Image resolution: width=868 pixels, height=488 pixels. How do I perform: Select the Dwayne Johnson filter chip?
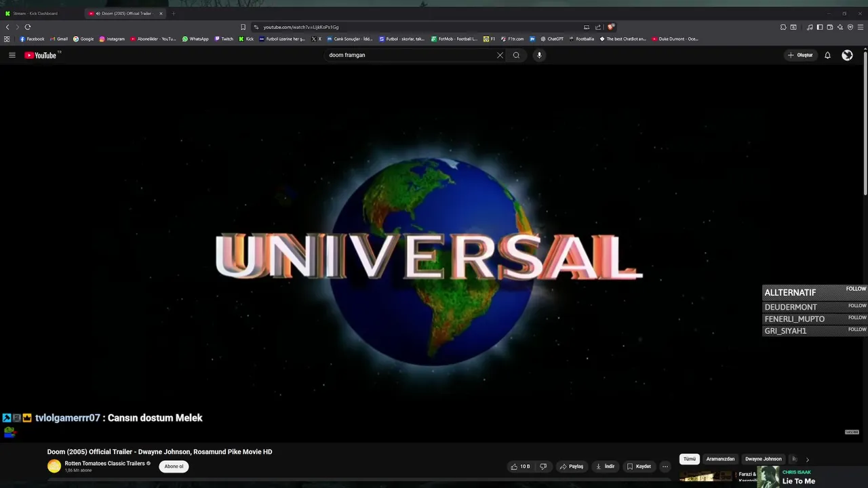click(x=764, y=459)
